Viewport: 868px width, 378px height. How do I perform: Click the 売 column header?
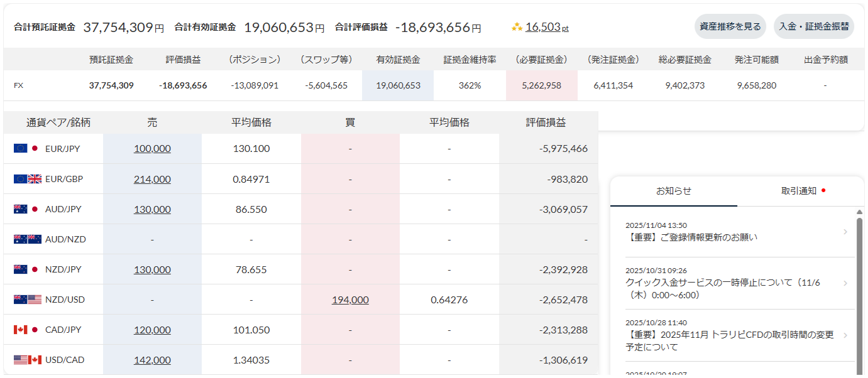pyautogui.click(x=152, y=122)
